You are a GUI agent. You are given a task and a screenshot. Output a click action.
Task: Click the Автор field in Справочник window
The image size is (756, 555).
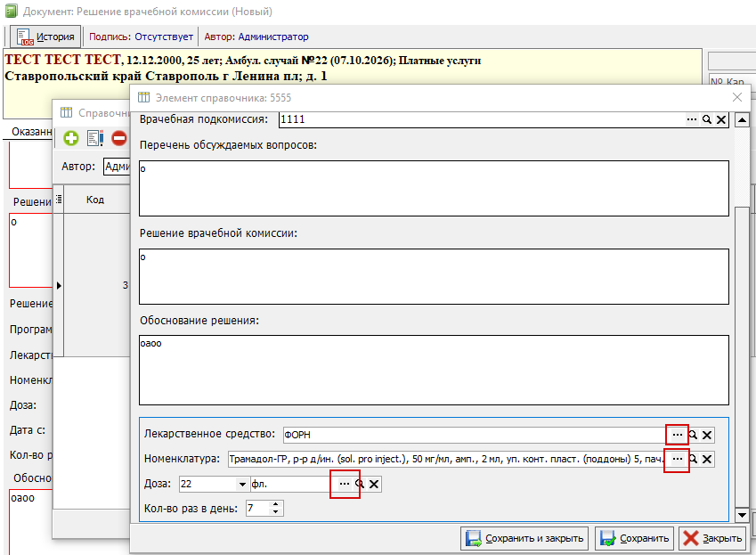click(118, 167)
